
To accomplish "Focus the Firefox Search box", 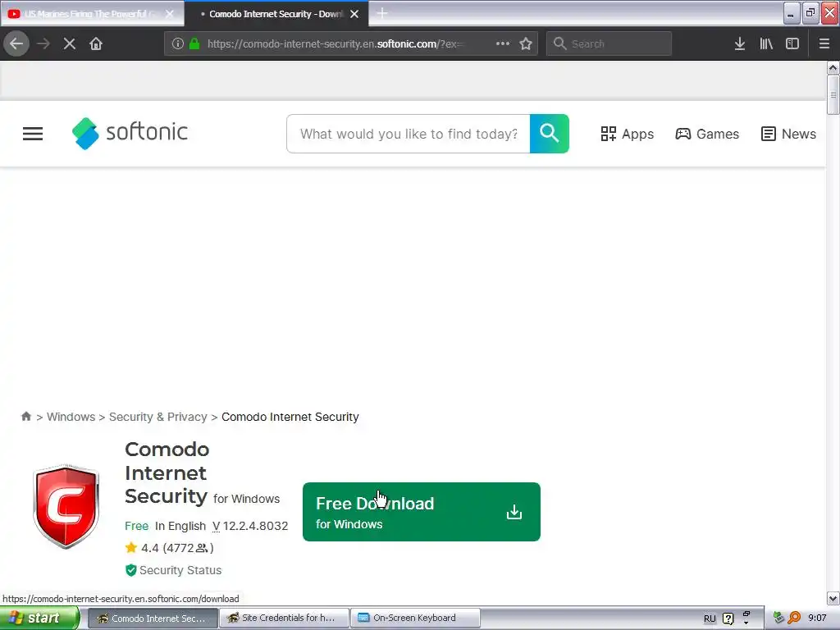I will click(x=609, y=43).
